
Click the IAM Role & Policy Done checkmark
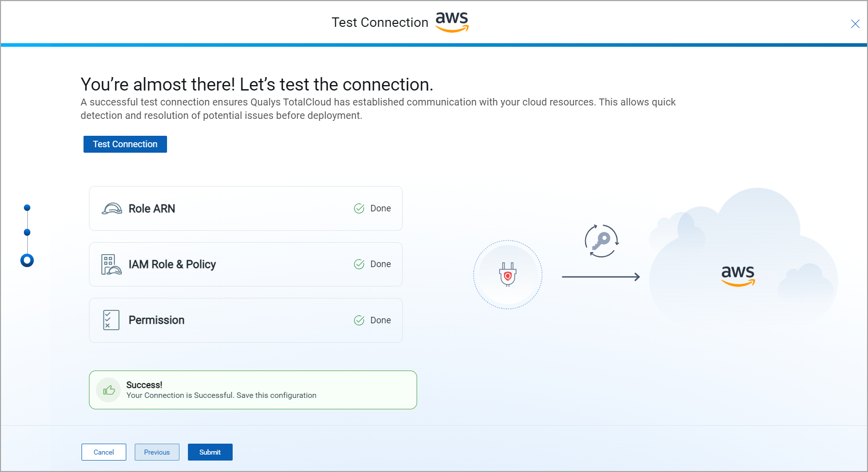tap(359, 264)
